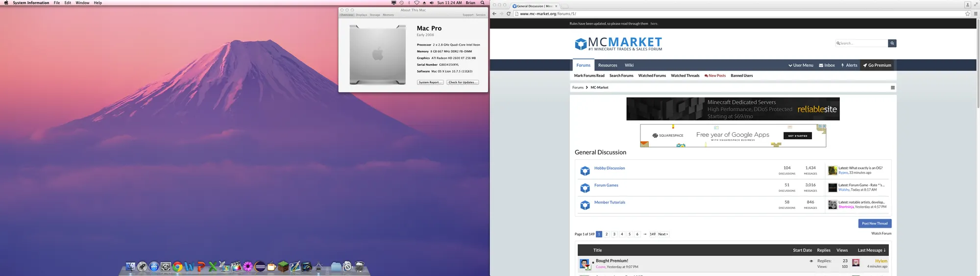The width and height of the screenshot is (980, 276).
Task: Launch Minecraft grass block in Dock
Action: (283, 267)
